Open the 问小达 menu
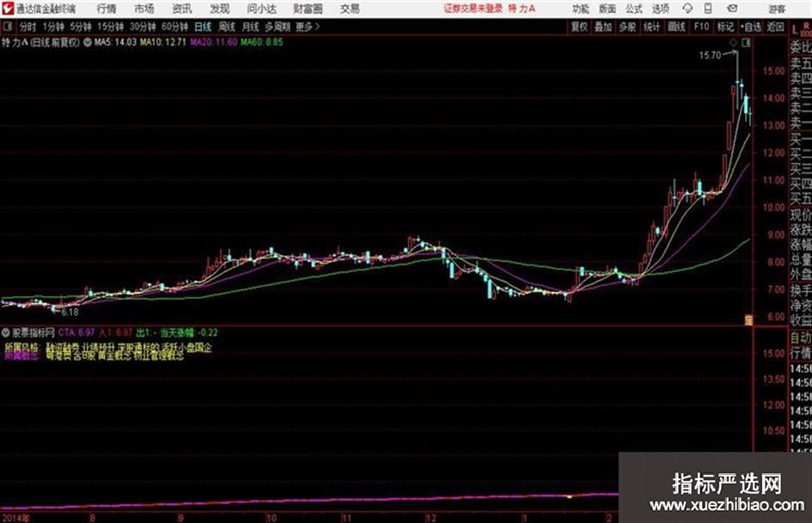The image size is (812, 523). point(261,9)
